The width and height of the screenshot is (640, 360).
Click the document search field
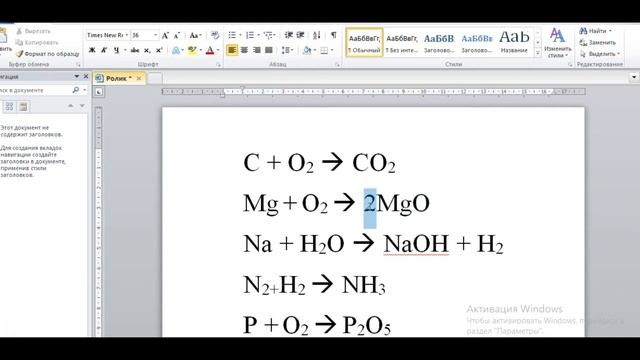click(35, 90)
